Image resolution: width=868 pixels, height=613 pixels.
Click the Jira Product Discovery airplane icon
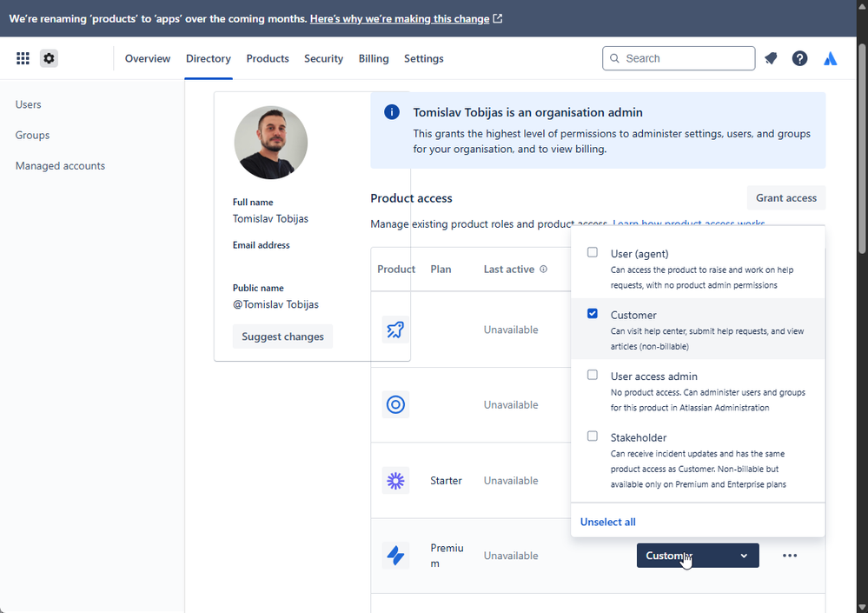point(395,330)
